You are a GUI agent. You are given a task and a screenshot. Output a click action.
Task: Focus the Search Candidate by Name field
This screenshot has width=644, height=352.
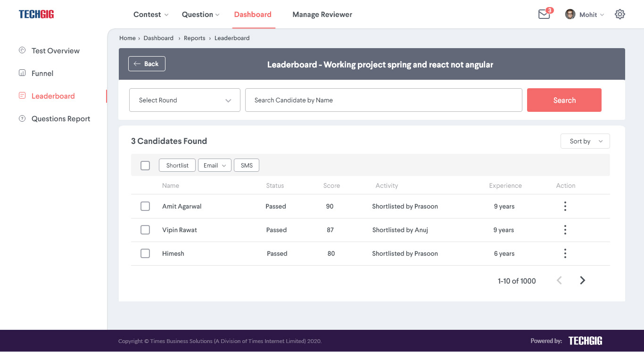click(x=384, y=100)
